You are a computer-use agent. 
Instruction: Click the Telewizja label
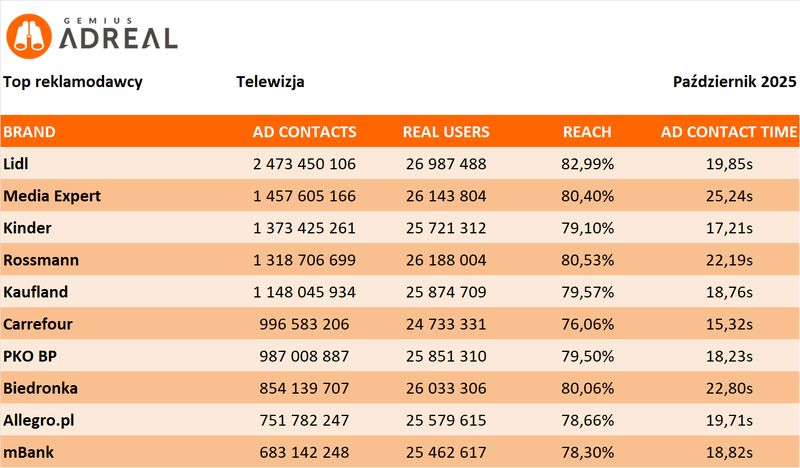tap(271, 82)
